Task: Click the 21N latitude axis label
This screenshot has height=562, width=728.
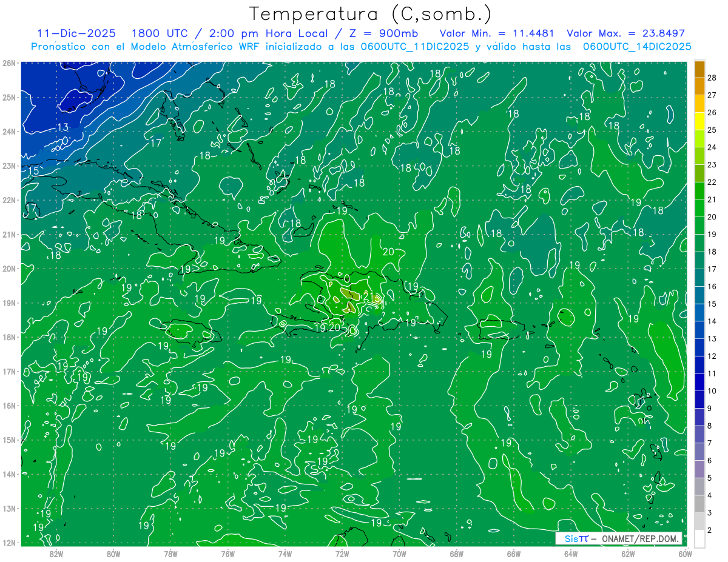Action: pyautogui.click(x=8, y=235)
